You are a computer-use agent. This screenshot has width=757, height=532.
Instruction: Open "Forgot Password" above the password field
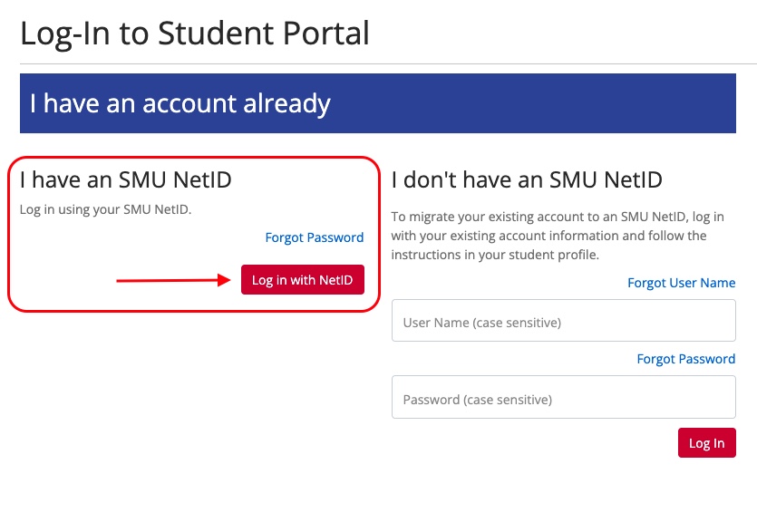click(x=685, y=359)
